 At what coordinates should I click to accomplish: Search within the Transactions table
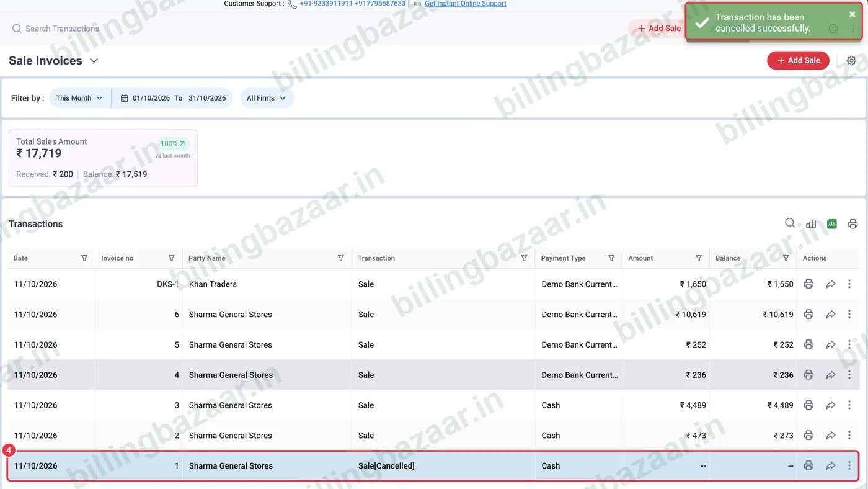coord(790,223)
